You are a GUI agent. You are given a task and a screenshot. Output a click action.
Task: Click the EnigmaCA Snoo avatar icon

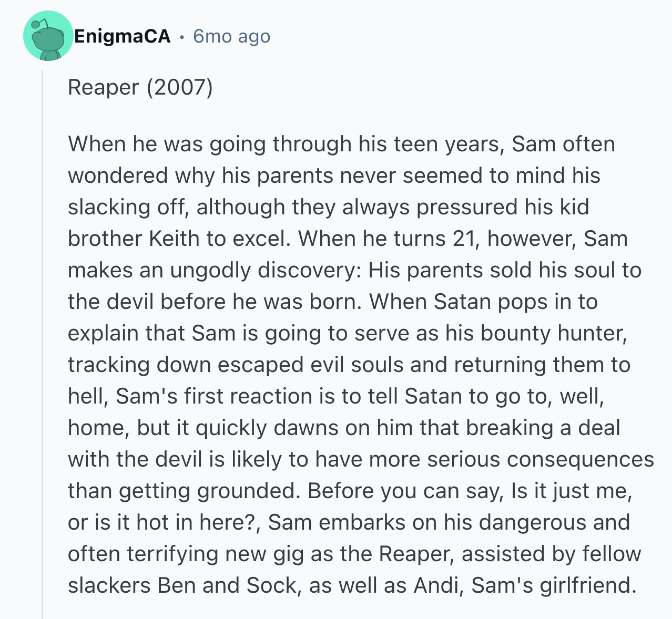(48, 36)
